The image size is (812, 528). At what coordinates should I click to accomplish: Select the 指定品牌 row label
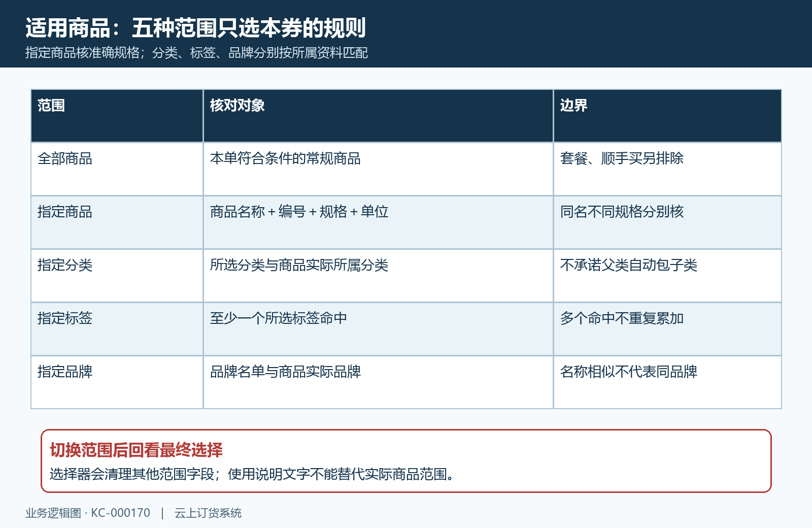pyautogui.click(x=117, y=382)
